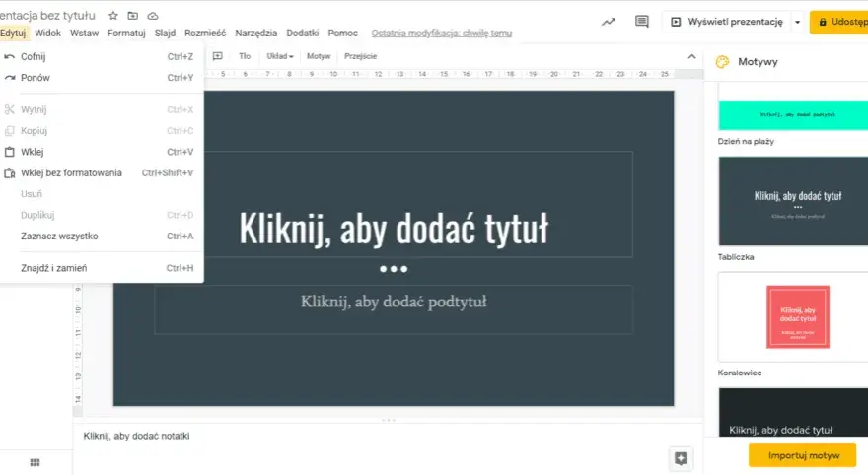This screenshot has width=868, height=475.
Task: Click the Tło toolbar button
Action: [245, 56]
